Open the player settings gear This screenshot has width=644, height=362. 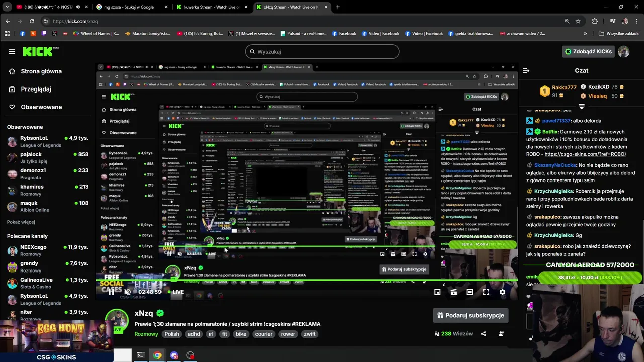point(502,292)
